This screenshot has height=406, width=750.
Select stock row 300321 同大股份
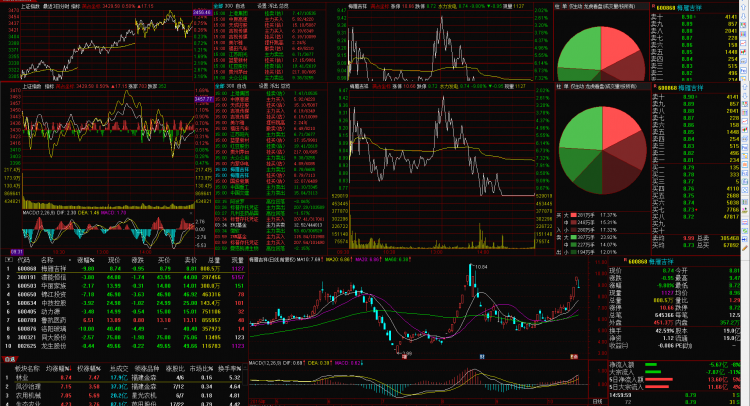click(x=124, y=337)
